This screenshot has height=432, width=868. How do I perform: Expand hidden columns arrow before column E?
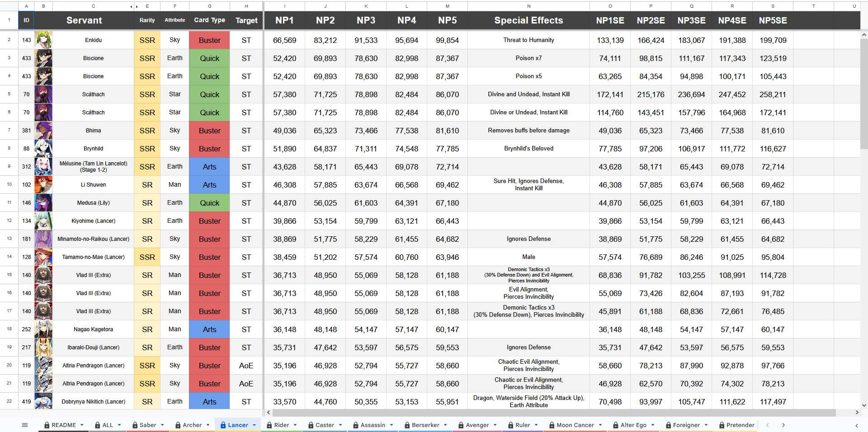coord(137,6)
